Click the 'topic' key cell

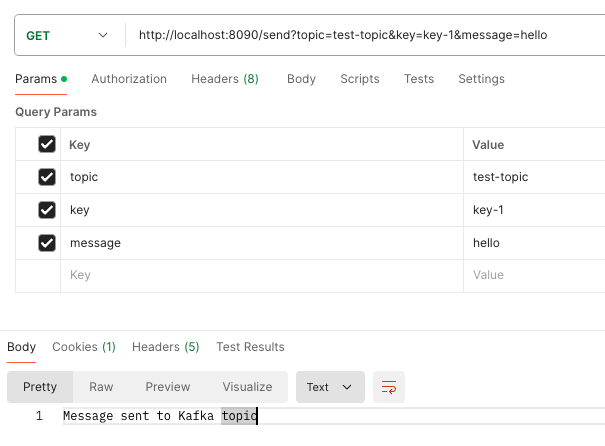coord(262,177)
